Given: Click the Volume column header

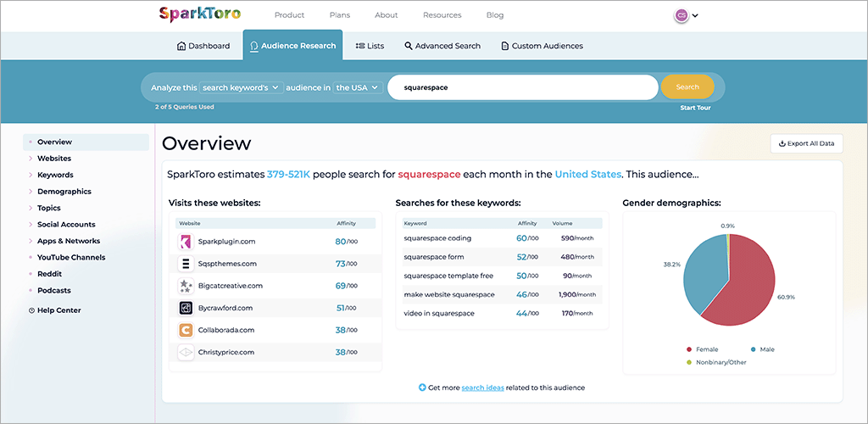Looking at the screenshot, I should [563, 224].
